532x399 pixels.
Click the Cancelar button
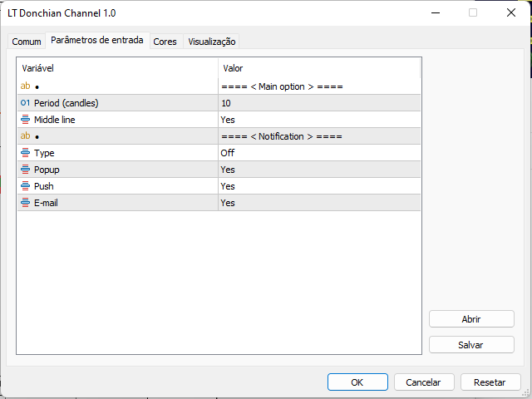pyautogui.click(x=424, y=382)
